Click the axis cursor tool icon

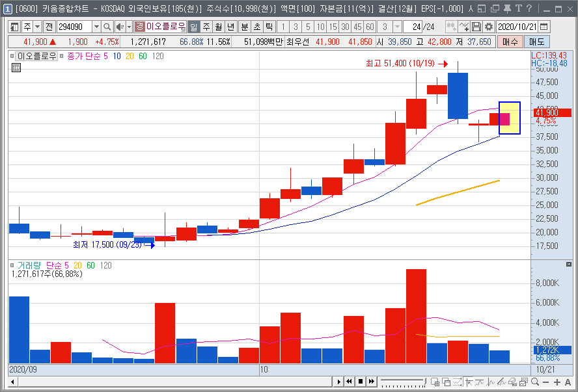(x=469, y=382)
